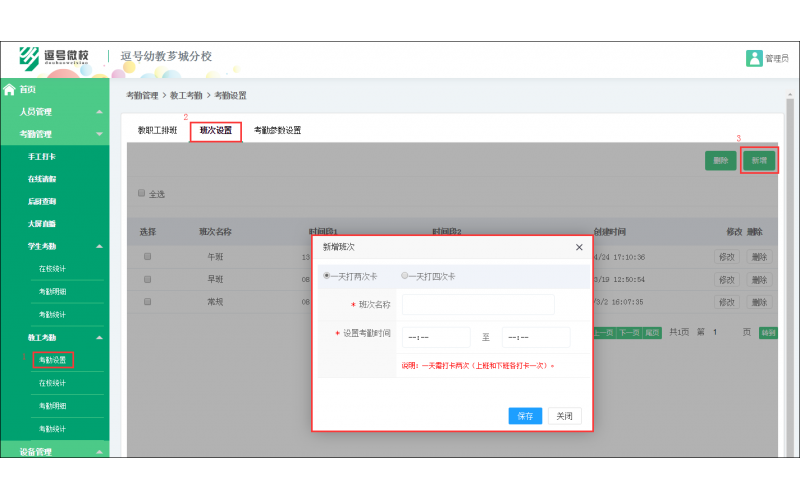Switch to the 考勤参数设置 tab
Screen dimensions: 800x500
point(277,130)
